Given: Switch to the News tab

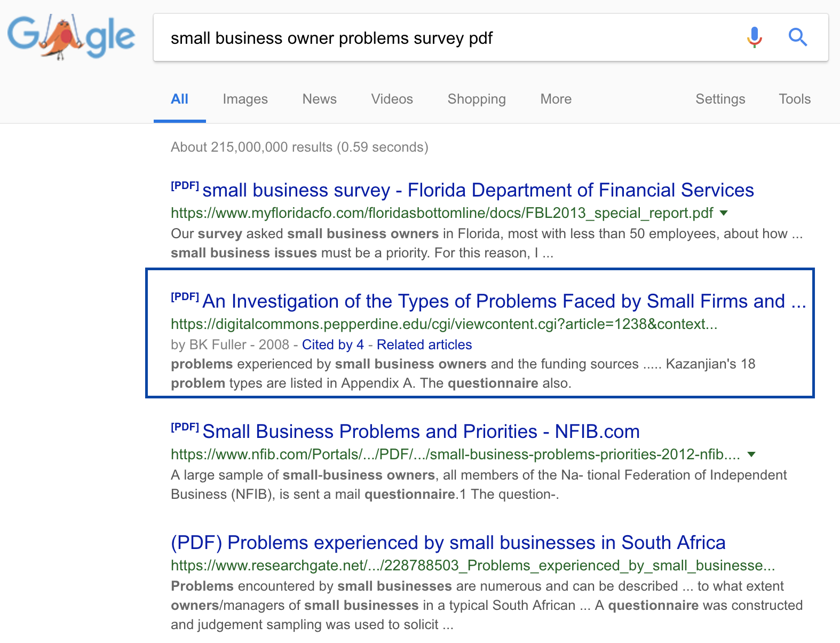Looking at the screenshot, I should tap(319, 99).
